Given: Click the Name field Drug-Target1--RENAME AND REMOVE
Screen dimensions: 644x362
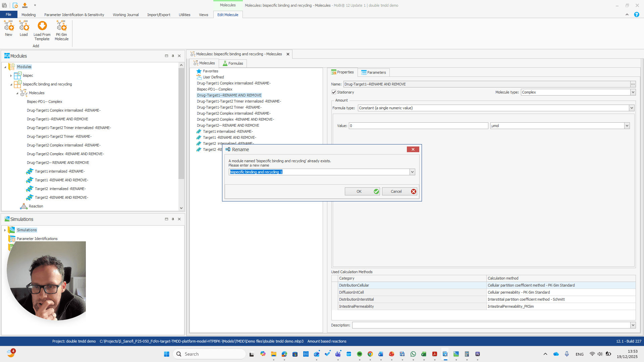Looking at the screenshot, I should coord(487,84).
